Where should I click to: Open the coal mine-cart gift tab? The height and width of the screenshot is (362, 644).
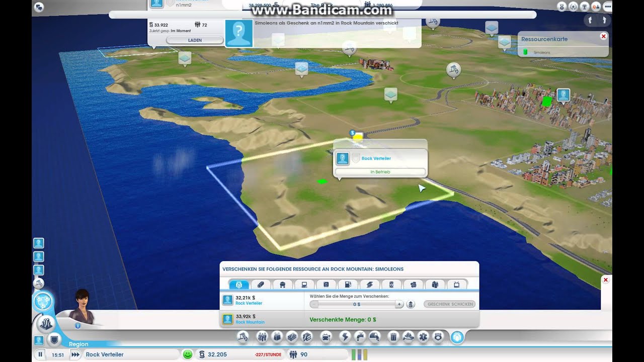pyautogui.click(x=283, y=285)
